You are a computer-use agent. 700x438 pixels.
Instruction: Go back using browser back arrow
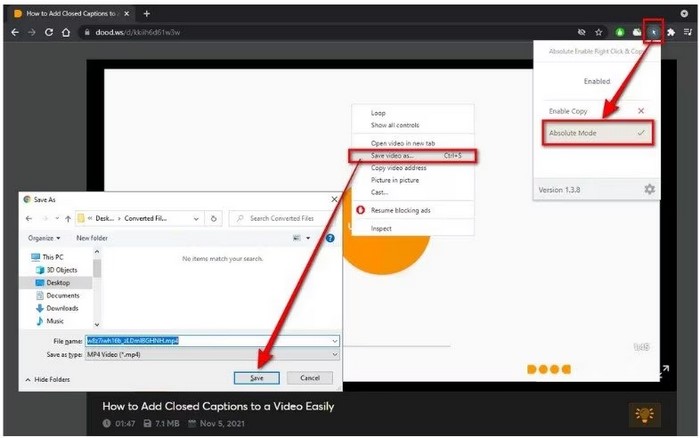(x=15, y=32)
